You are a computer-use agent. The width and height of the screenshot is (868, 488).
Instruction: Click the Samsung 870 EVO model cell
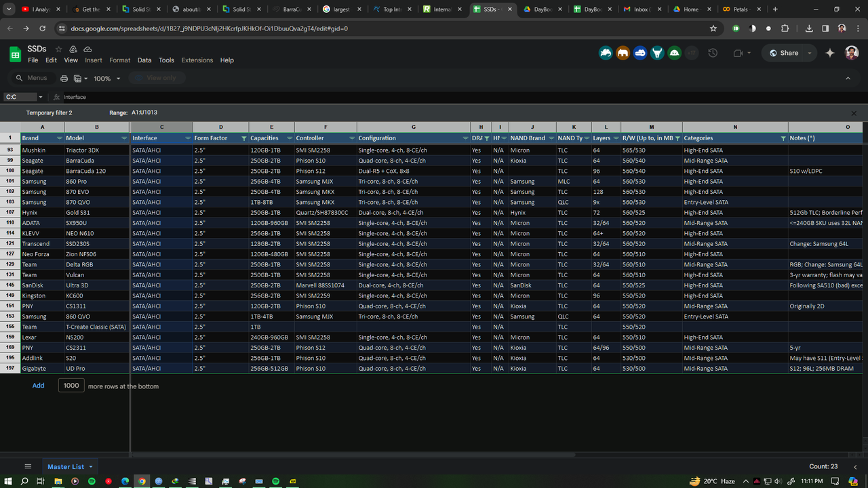(97, 192)
